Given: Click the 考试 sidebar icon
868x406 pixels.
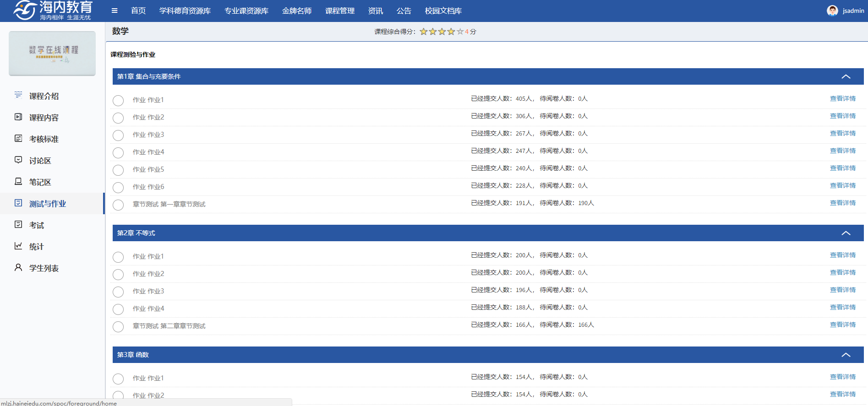Looking at the screenshot, I should point(18,224).
